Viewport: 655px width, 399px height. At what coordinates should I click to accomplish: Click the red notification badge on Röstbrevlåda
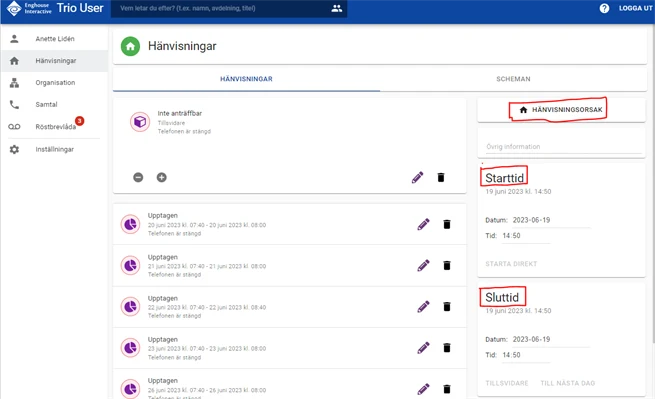point(79,121)
